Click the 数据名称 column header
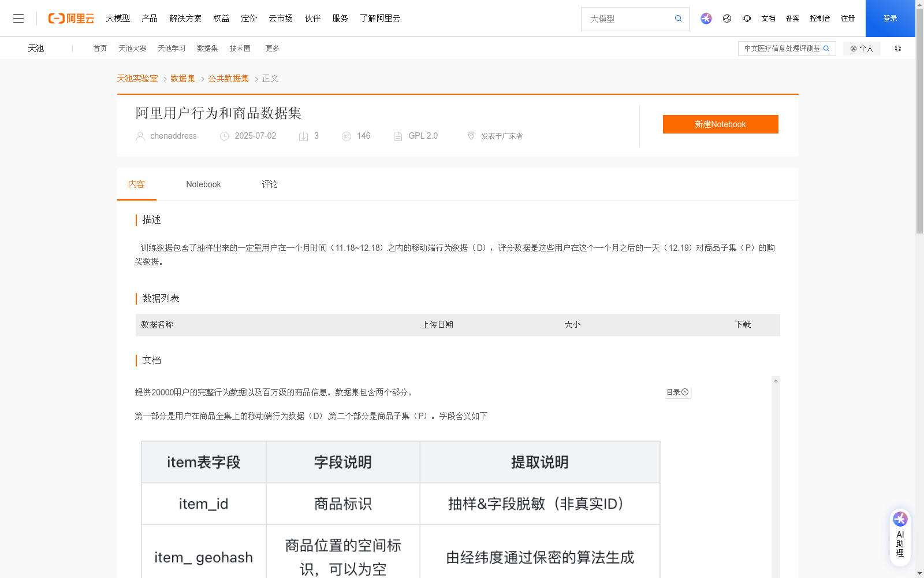 tap(157, 325)
